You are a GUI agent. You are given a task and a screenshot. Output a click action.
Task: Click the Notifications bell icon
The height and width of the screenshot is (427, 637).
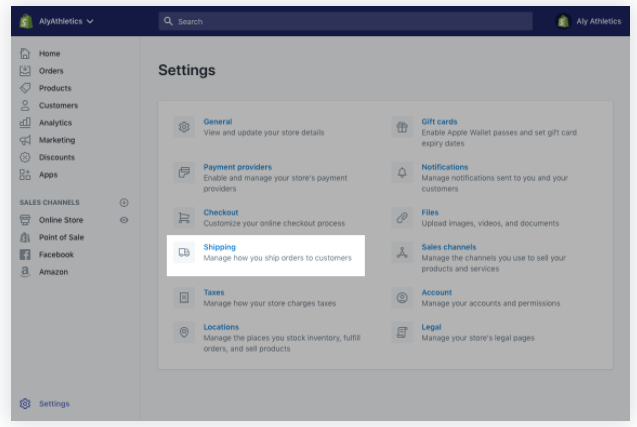402,173
